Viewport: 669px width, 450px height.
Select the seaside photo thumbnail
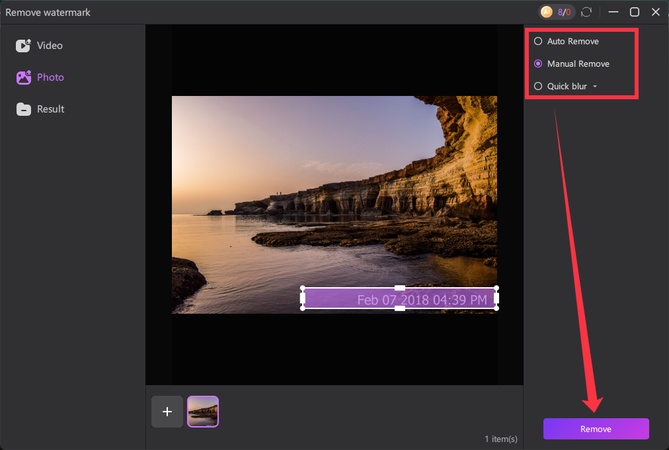coord(203,412)
